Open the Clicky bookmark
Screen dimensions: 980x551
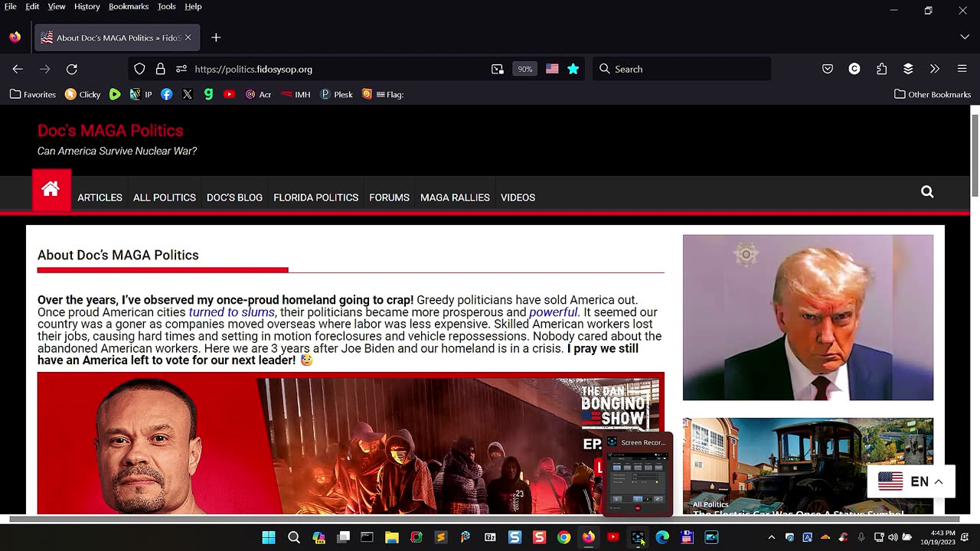(x=83, y=94)
